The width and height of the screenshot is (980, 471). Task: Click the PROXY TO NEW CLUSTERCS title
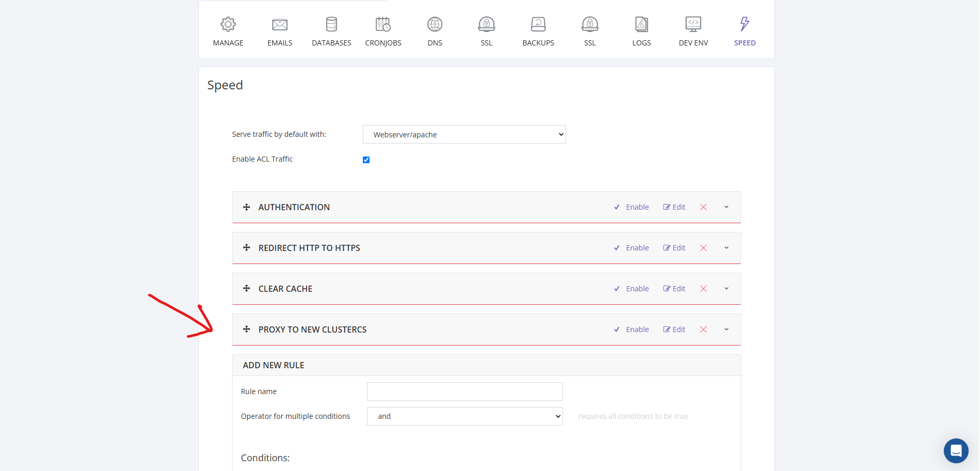(x=313, y=329)
